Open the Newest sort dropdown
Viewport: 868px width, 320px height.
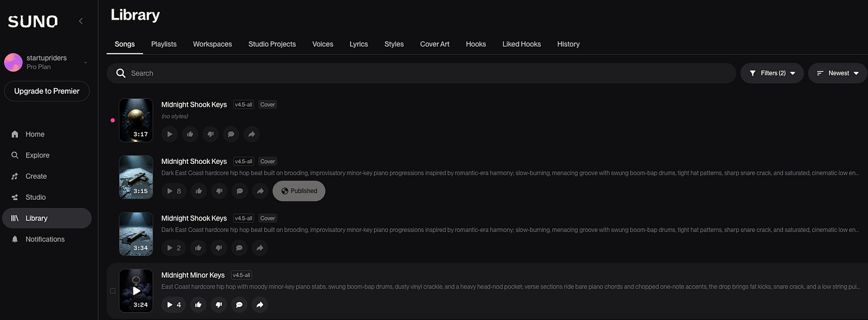(x=838, y=73)
